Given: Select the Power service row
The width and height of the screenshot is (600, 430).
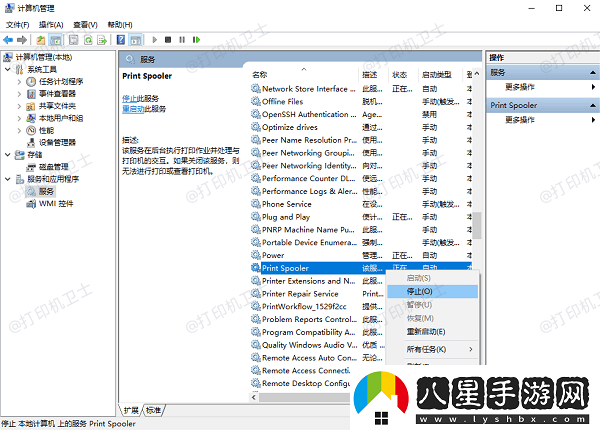Looking at the screenshot, I should [x=361, y=256].
